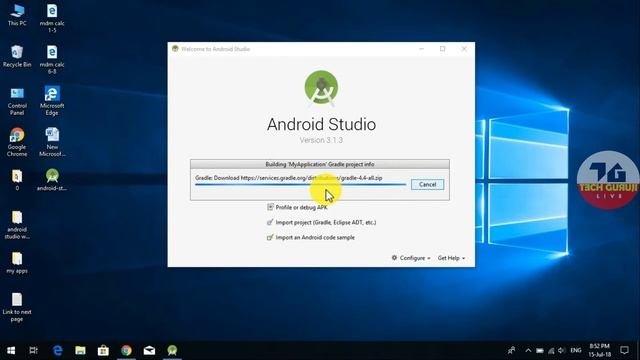Open File Explorer from the taskbar

pos(80,351)
